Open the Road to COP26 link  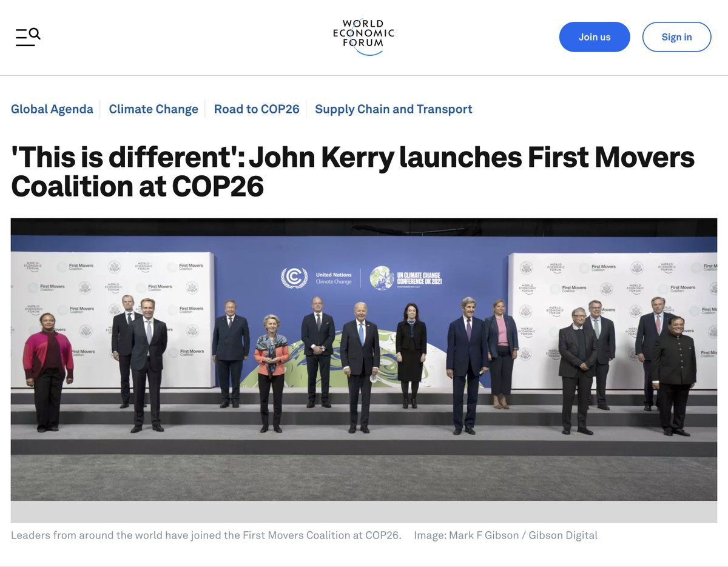257,109
